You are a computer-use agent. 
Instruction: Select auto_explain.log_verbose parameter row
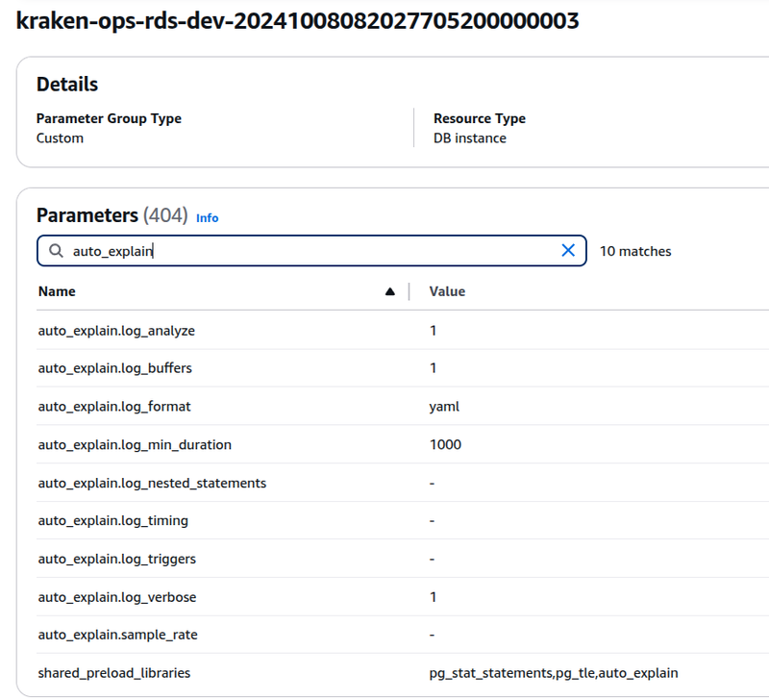point(403,597)
